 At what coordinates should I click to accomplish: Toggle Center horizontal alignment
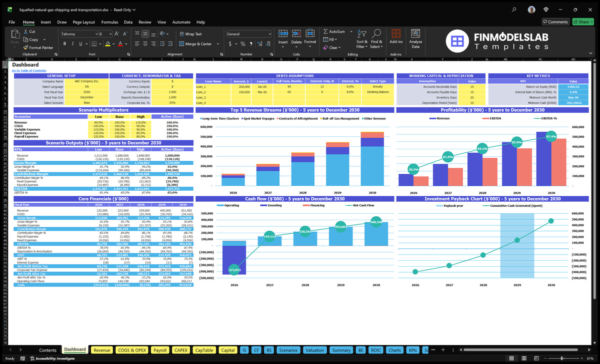coord(145,44)
